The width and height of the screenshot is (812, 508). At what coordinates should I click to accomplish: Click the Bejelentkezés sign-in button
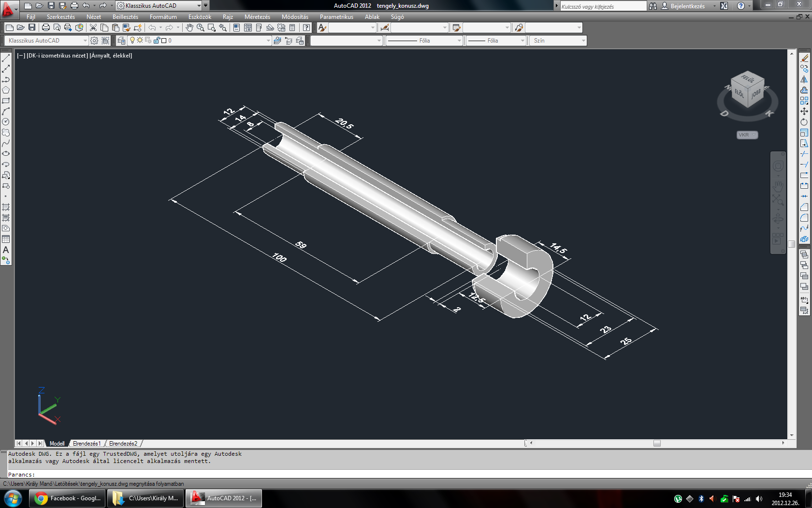pos(687,6)
